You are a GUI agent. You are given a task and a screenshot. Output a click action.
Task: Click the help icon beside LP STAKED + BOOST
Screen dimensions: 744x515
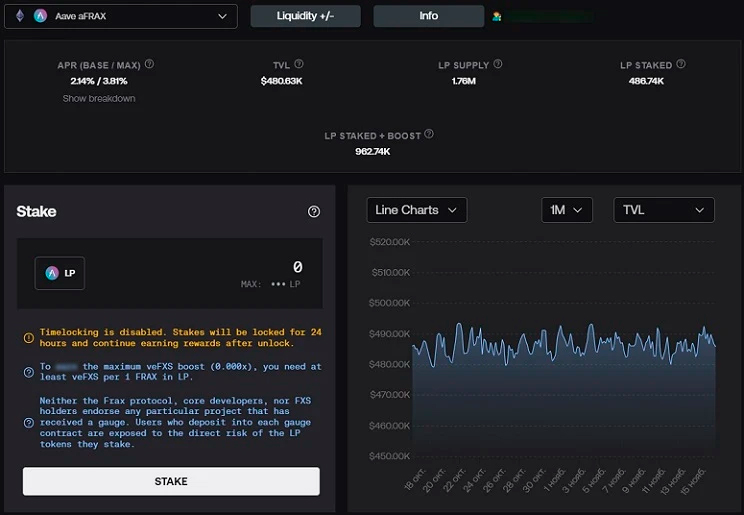click(x=429, y=134)
